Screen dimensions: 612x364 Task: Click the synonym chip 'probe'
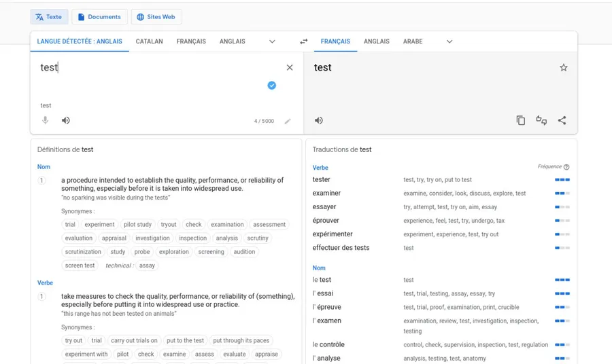pos(142,252)
